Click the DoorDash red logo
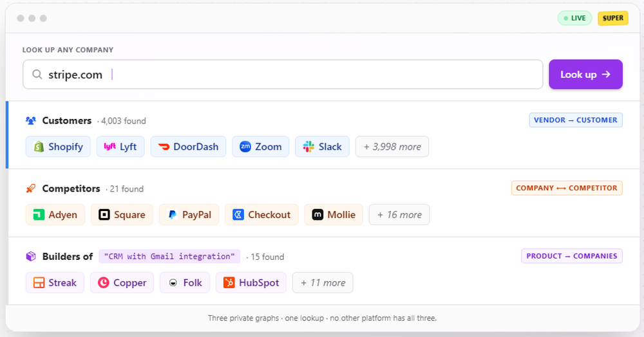 point(164,147)
